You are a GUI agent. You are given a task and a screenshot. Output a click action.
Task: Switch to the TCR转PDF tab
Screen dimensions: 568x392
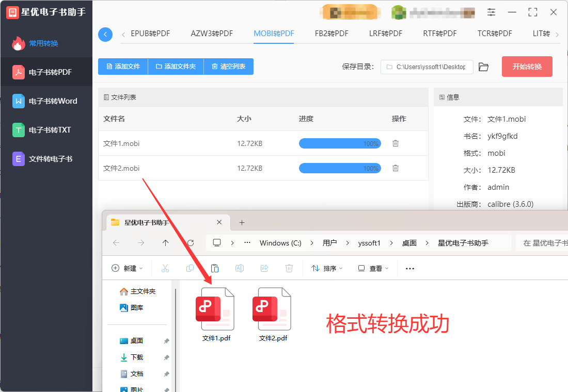pos(495,34)
